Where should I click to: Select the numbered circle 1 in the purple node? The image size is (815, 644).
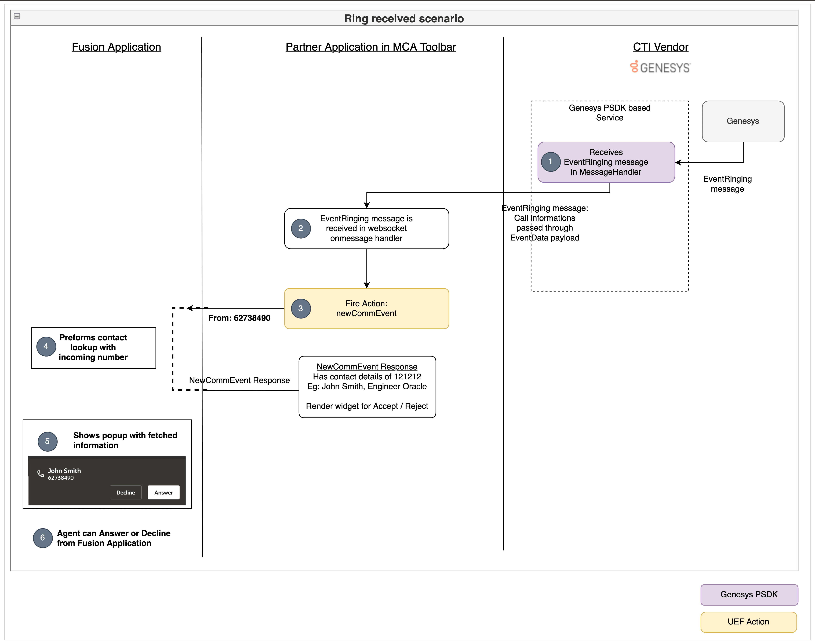551,161
